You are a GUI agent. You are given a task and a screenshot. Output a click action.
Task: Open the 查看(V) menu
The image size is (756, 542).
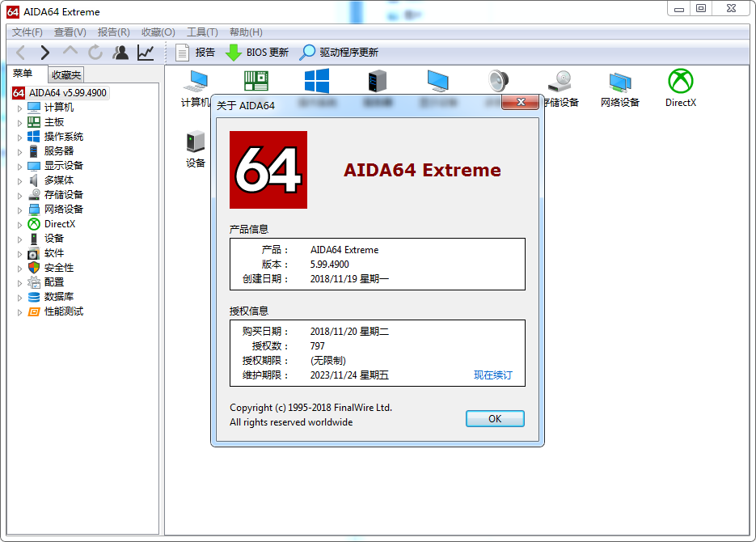pyautogui.click(x=70, y=32)
